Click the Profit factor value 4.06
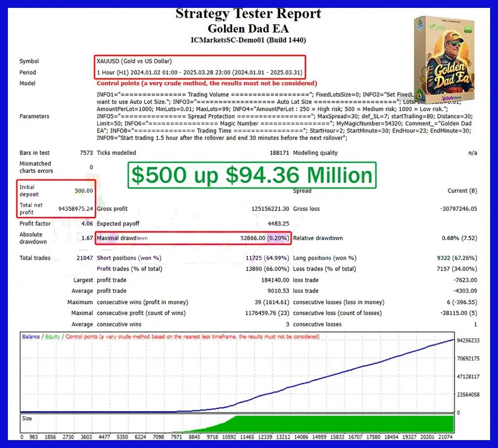498x448 pixels. [86, 224]
